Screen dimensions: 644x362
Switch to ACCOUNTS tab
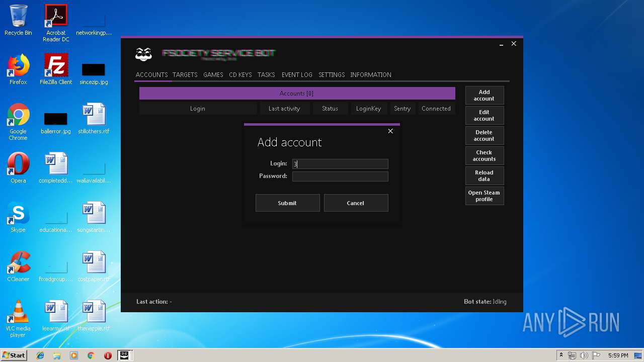click(x=151, y=74)
